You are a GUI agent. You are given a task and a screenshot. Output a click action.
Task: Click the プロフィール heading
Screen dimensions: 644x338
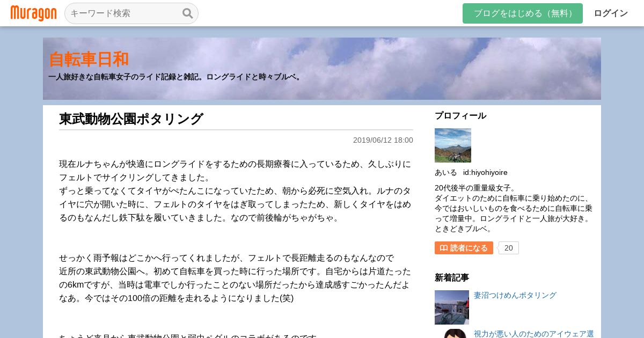click(460, 115)
